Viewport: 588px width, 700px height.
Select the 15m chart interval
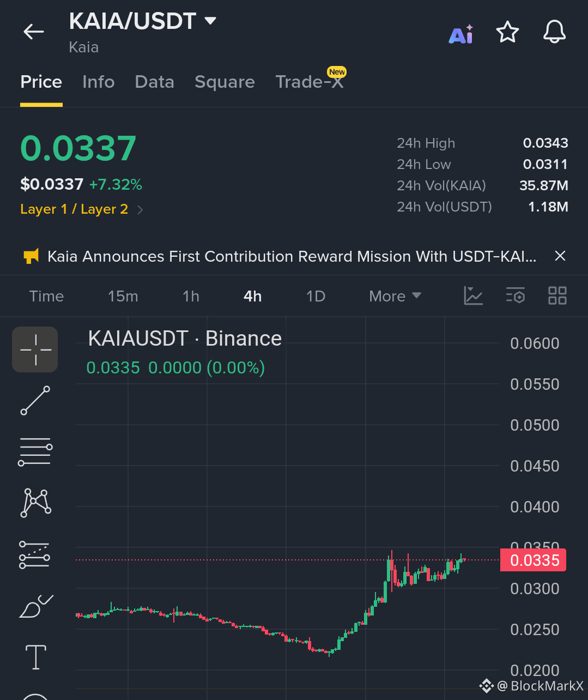123,296
